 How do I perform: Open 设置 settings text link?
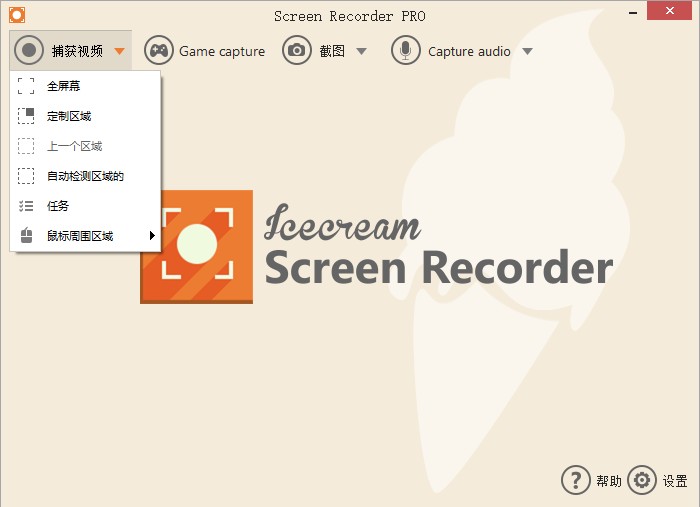point(675,481)
